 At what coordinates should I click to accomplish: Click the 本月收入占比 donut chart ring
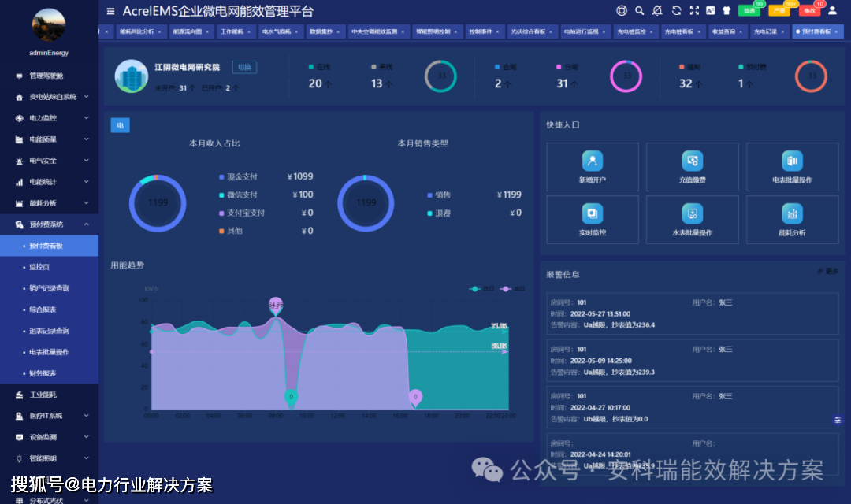tap(158, 203)
